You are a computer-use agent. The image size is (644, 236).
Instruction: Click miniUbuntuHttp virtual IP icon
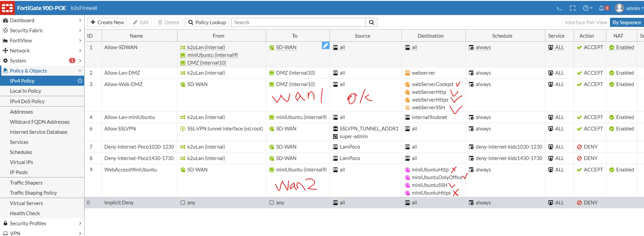click(x=407, y=170)
